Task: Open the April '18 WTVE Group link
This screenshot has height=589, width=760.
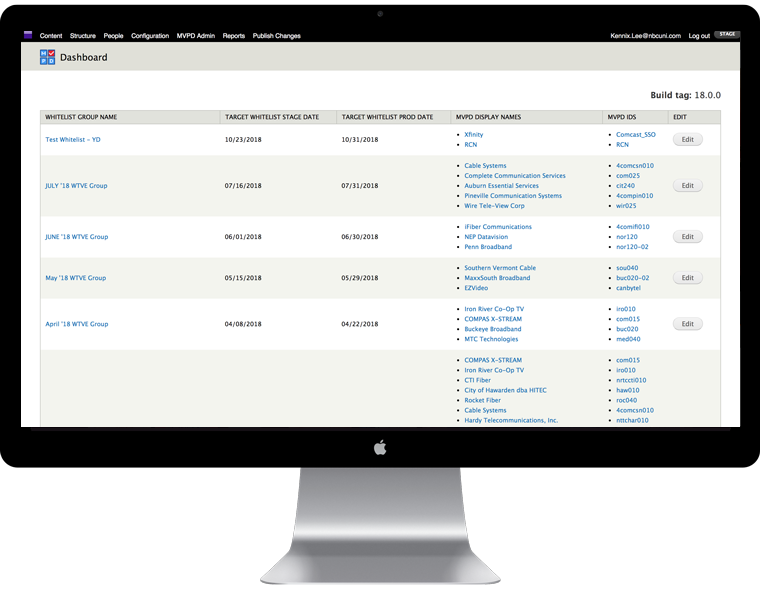Action: pos(76,324)
